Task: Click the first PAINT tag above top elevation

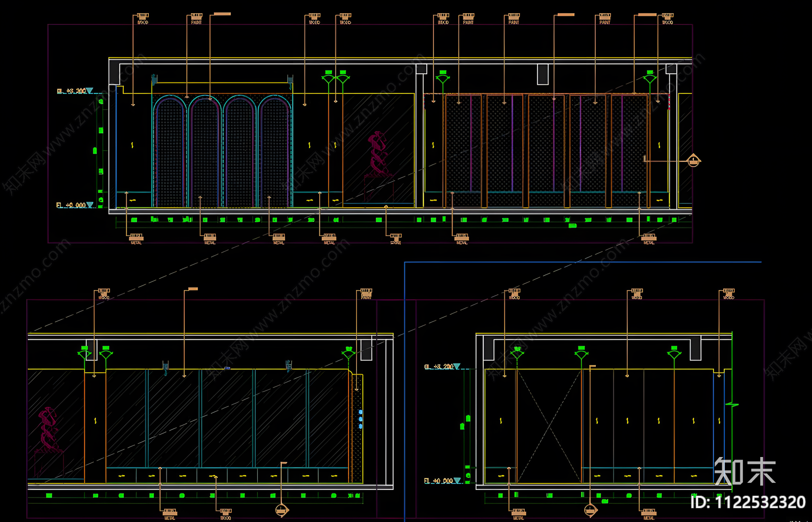Action: 196,19
